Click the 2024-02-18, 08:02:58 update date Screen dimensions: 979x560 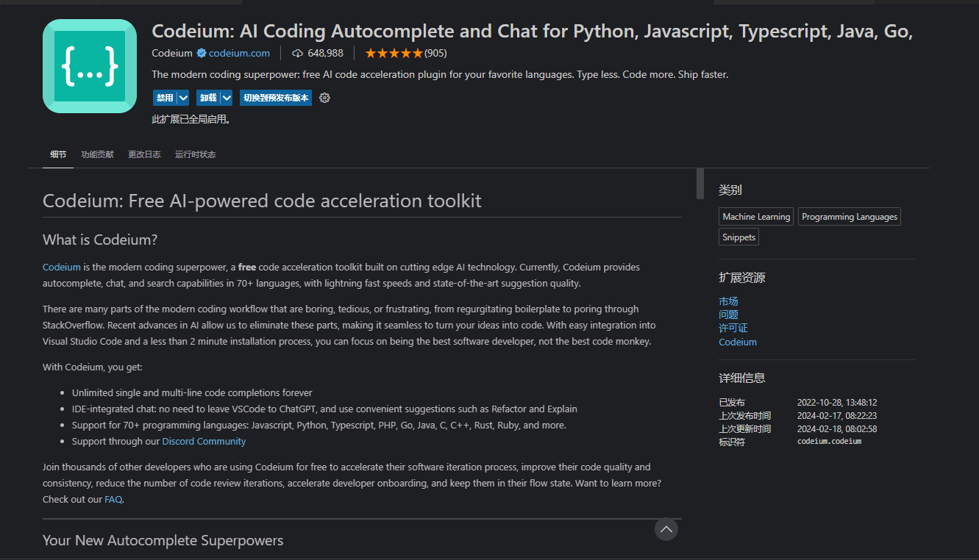point(837,429)
